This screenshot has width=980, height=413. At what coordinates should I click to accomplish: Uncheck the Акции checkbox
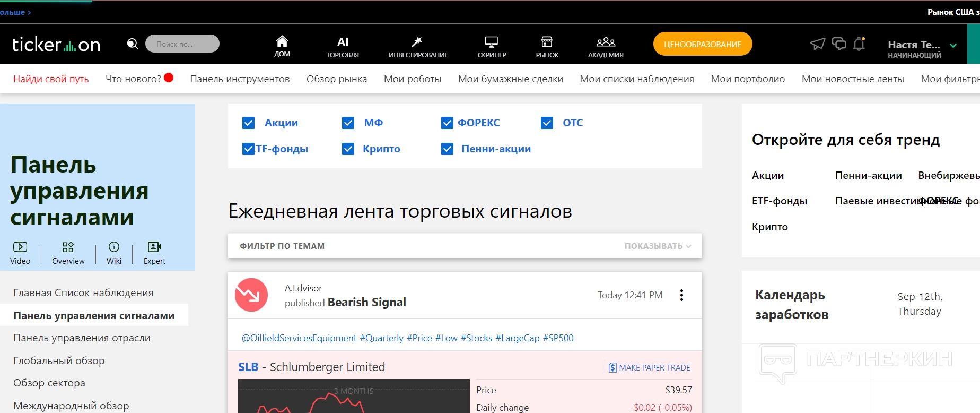248,123
